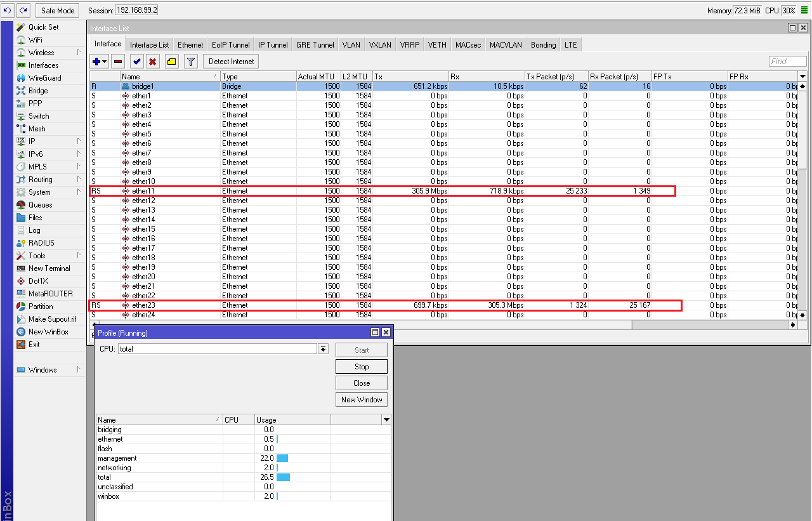
Task: Open the Interface List column selector dropdown
Action: [802, 76]
